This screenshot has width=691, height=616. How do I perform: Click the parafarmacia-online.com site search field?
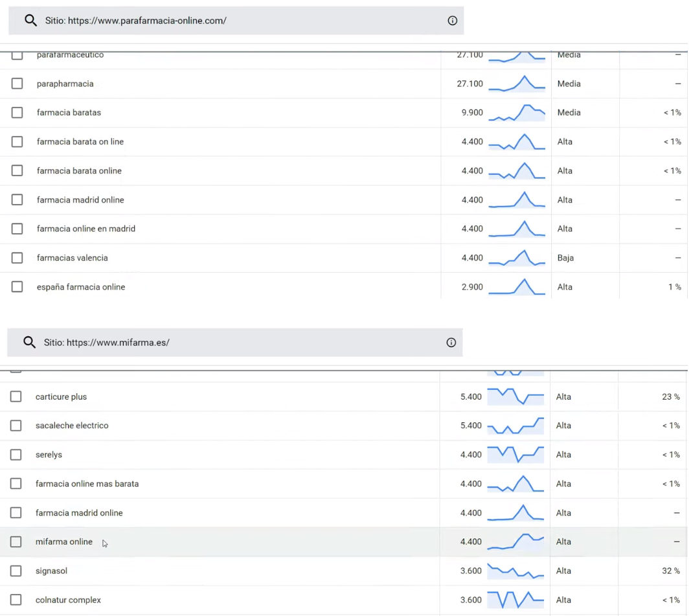236,20
